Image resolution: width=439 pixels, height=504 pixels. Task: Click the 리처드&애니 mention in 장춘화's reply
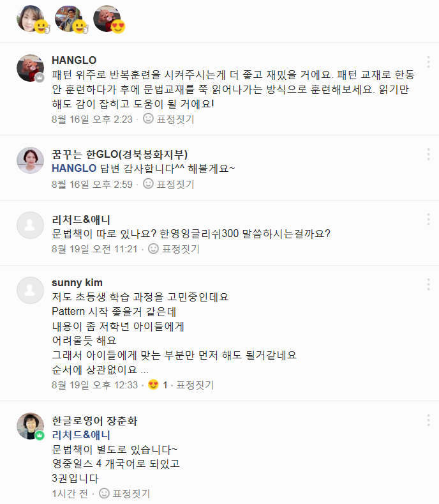[x=81, y=434]
